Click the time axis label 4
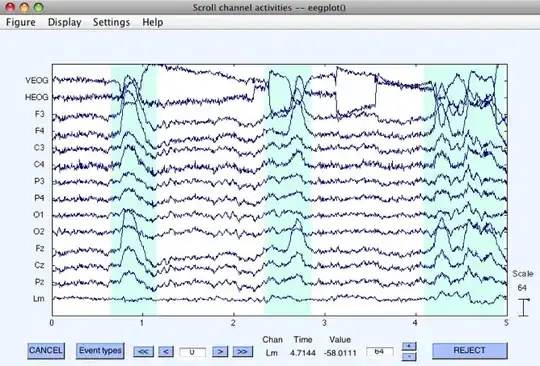 (415, 323)
